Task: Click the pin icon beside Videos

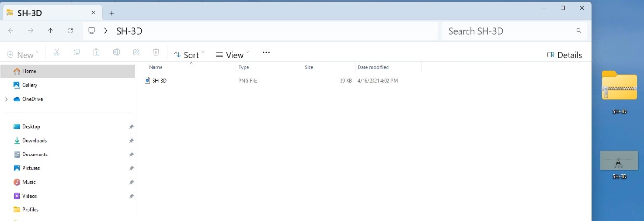Action: 131,196
